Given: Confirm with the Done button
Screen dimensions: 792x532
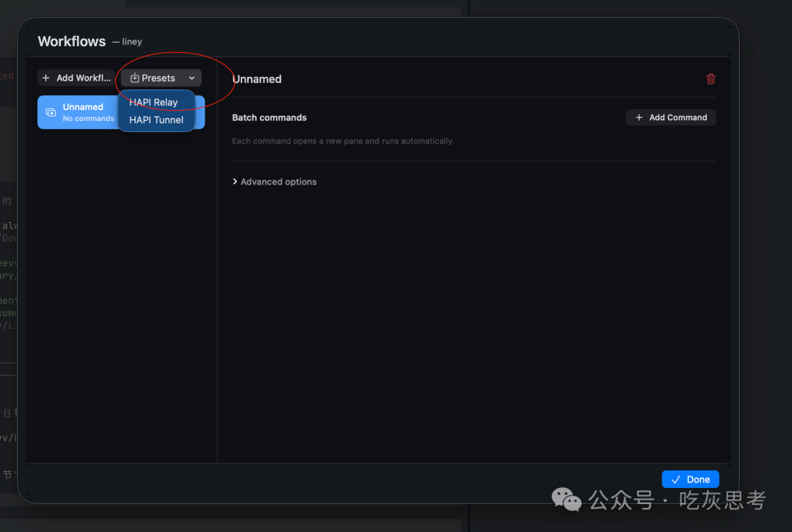Looking at the screenshot, I should 691,479.
